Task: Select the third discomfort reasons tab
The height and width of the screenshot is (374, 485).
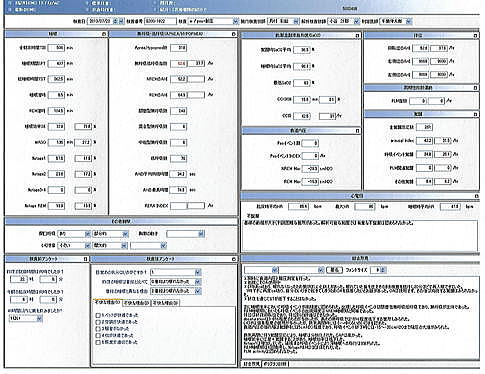Action: click(166, 303)
